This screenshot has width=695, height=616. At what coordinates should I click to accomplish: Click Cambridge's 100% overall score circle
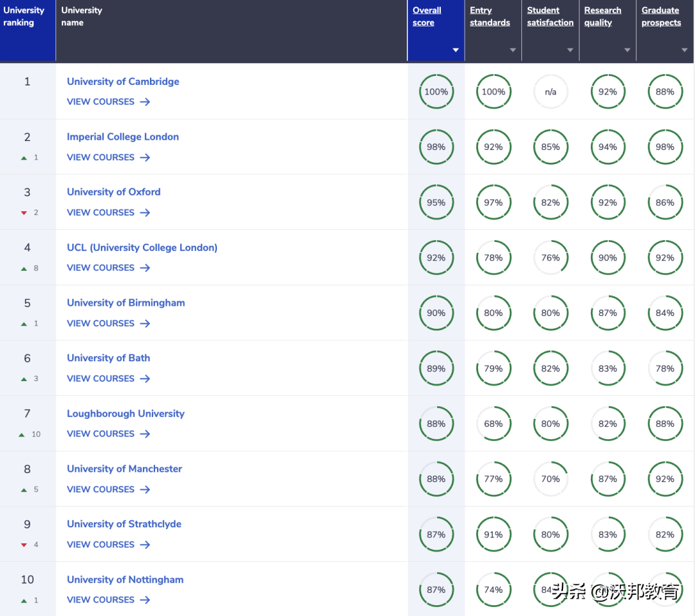tap(436, 92)
